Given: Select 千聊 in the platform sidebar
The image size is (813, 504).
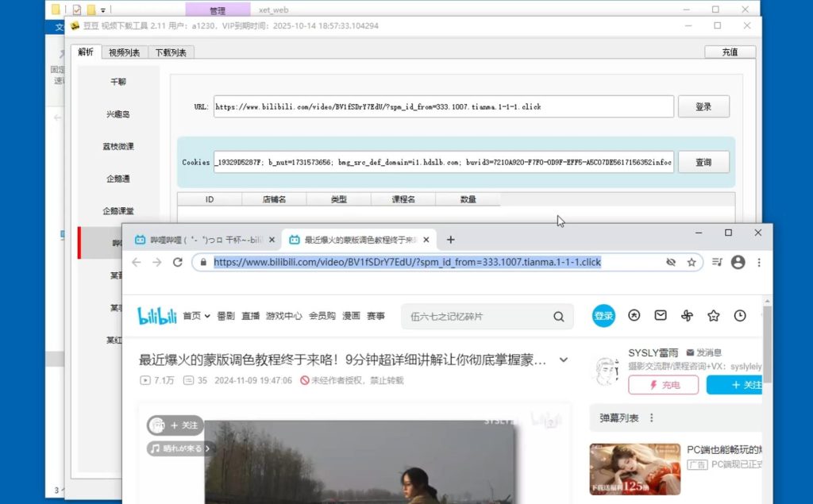Looking at the screenshot, I should tap(118, 82).
